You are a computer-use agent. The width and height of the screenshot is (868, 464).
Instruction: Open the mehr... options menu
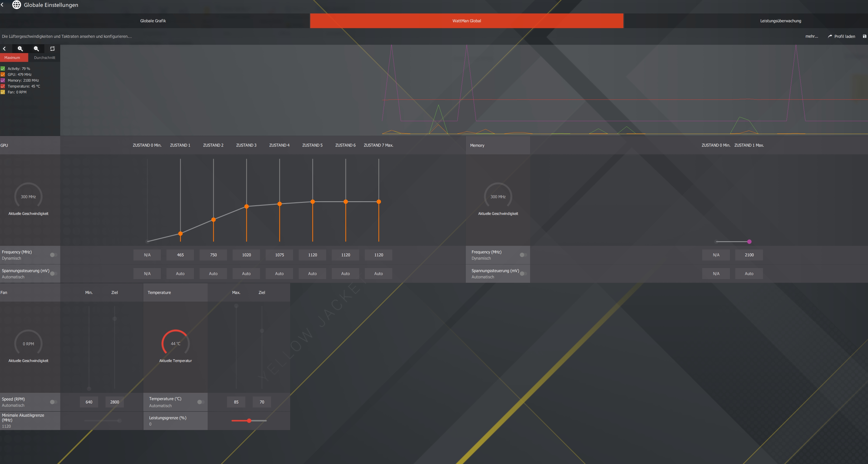pyautogui.click(x=811, y=36)
